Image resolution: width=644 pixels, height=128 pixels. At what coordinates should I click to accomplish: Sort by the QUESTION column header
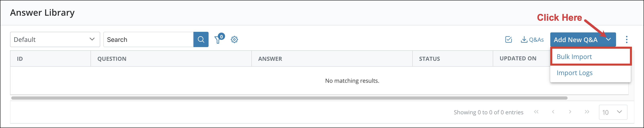tap(112, 59)
